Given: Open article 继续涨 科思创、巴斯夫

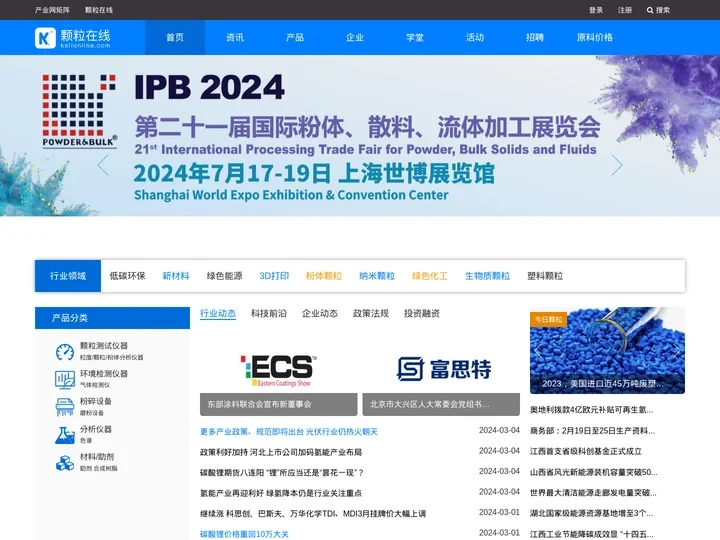Looking at the screenshot, I should (313, 514).
